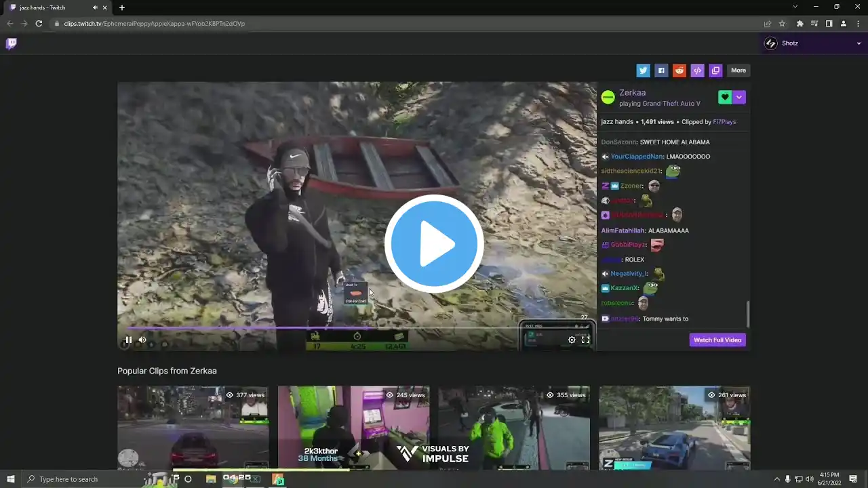Go to the Twitch home logo
The height and width of the screenshot is (488, 868).
[x=12, y=43]
